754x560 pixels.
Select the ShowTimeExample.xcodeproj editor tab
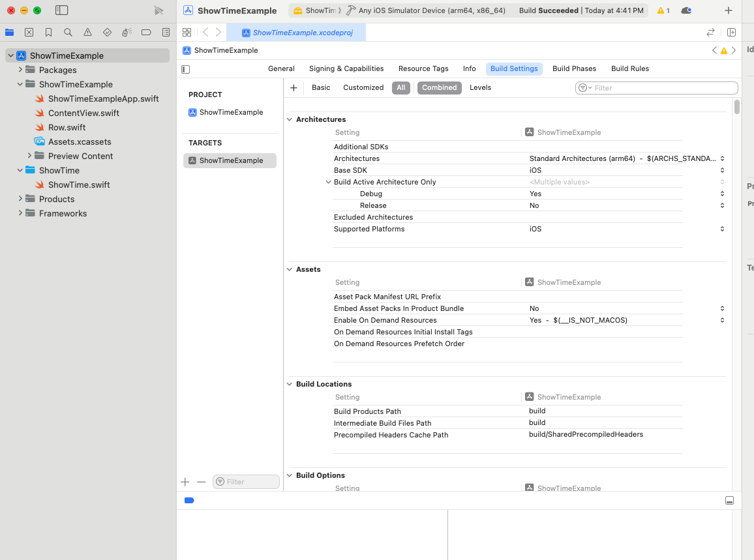click(297, 33)
